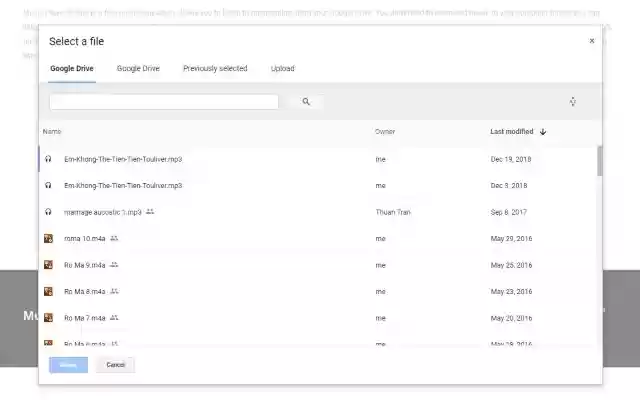
Task: Click headphone icon of Dec 3, 2018 mp3
Action: (48, 186)
